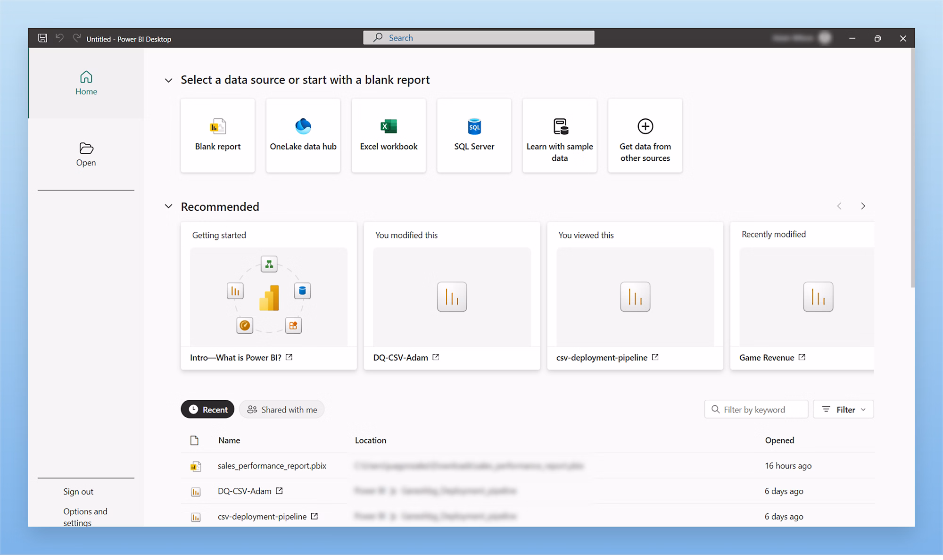Click the Open folder icon in the sidebar
This screenshot has width=943, height=560.
pos(86,149)
